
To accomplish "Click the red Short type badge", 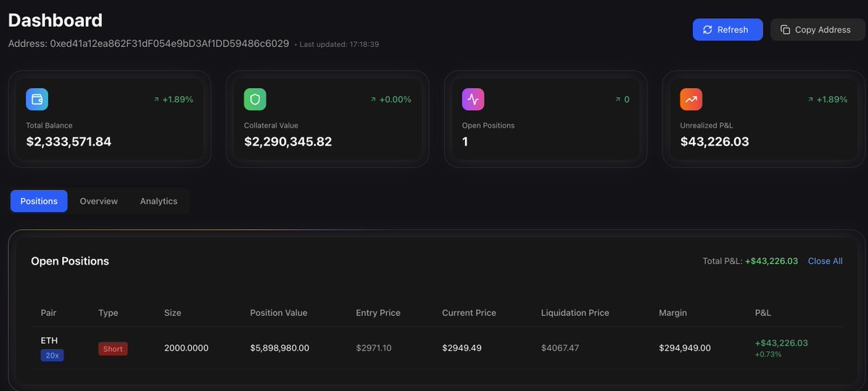I will coord(113,349).
